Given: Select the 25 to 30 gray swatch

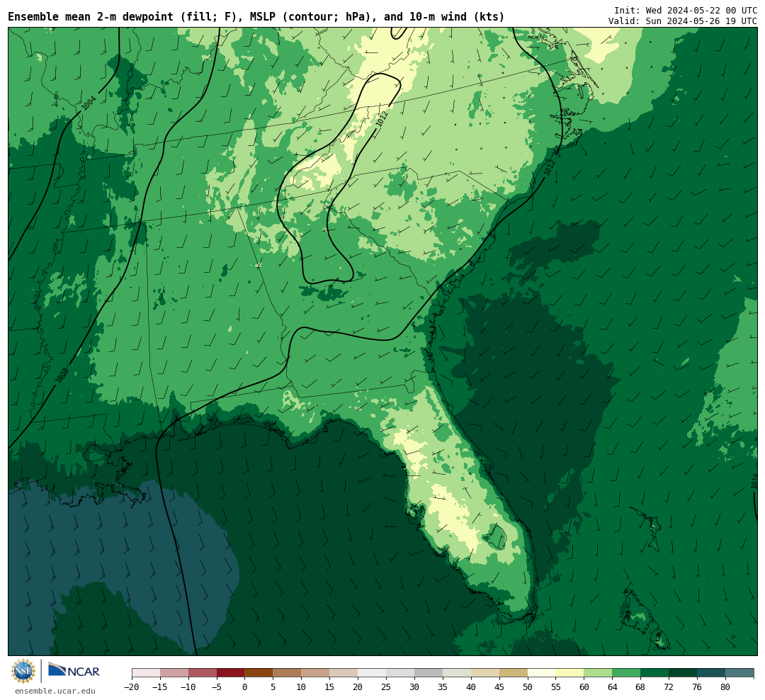Looking at the screenshot, I should 400,673.
